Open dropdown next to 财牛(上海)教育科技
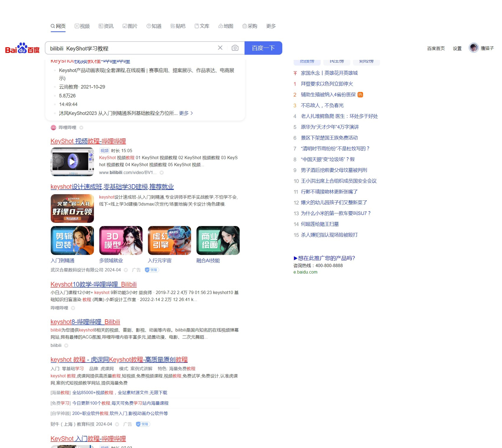Viewport: 502px width, 448px height. pos(117,424)
